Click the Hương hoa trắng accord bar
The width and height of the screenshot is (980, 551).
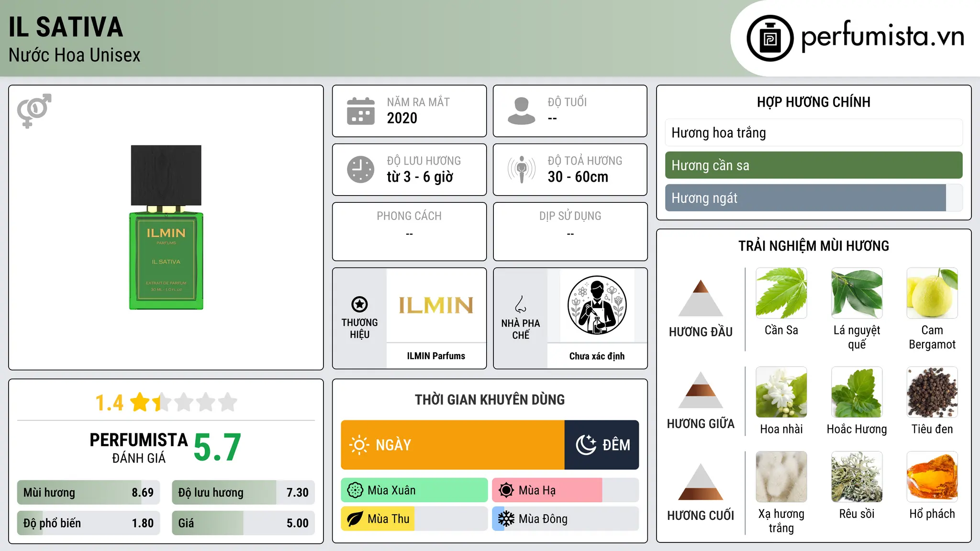[x=813, y=132]
